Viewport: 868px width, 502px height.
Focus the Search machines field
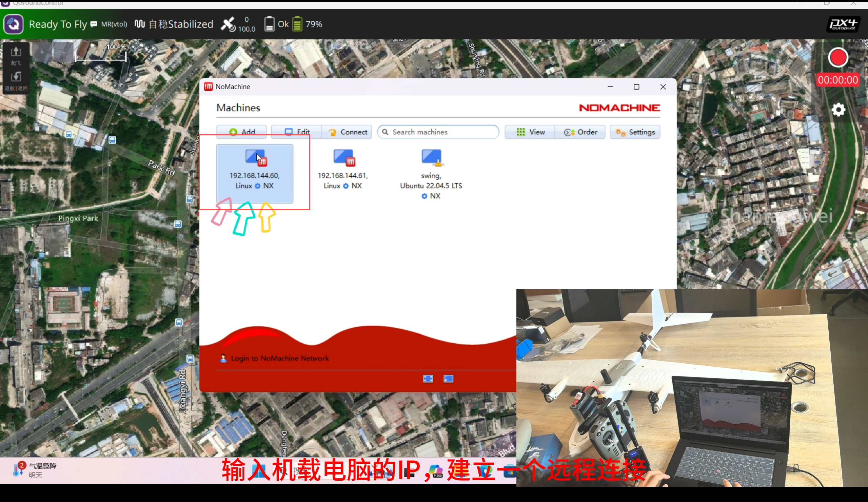pos(438,132)
